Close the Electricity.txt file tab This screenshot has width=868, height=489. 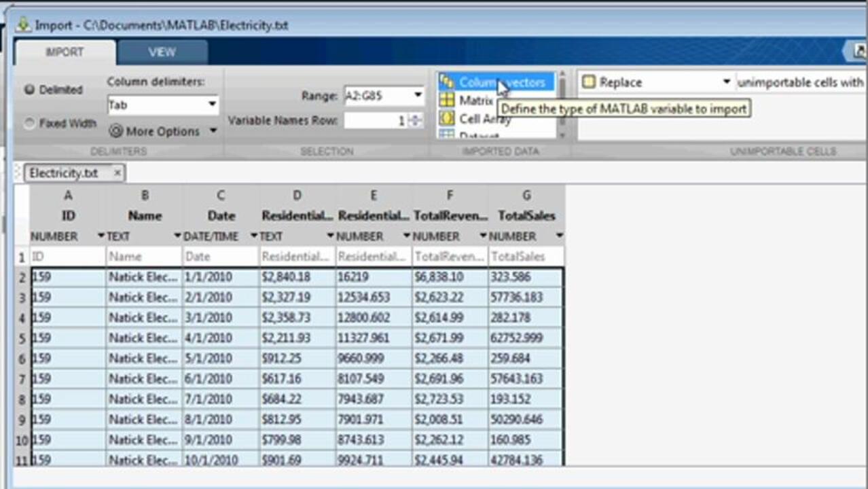(x=117, y=173)
